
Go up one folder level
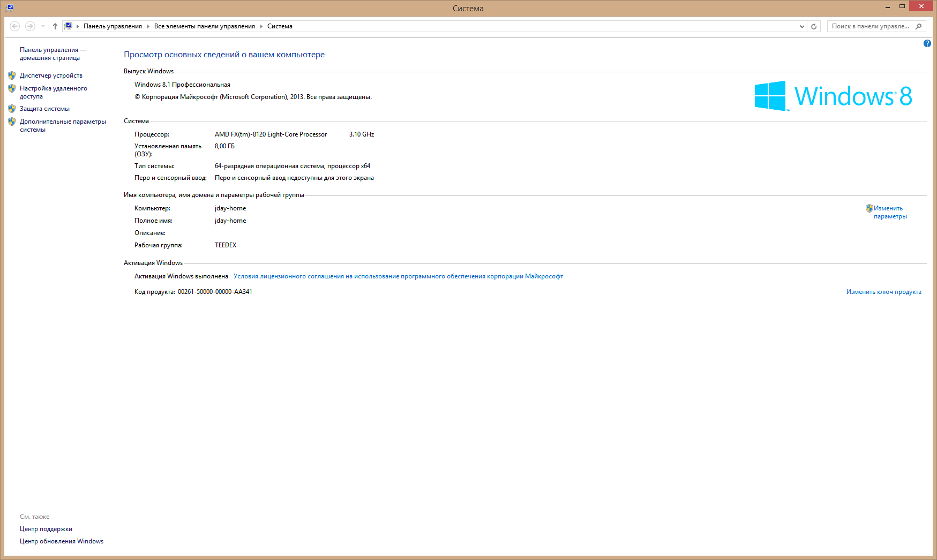coord(55,26)
